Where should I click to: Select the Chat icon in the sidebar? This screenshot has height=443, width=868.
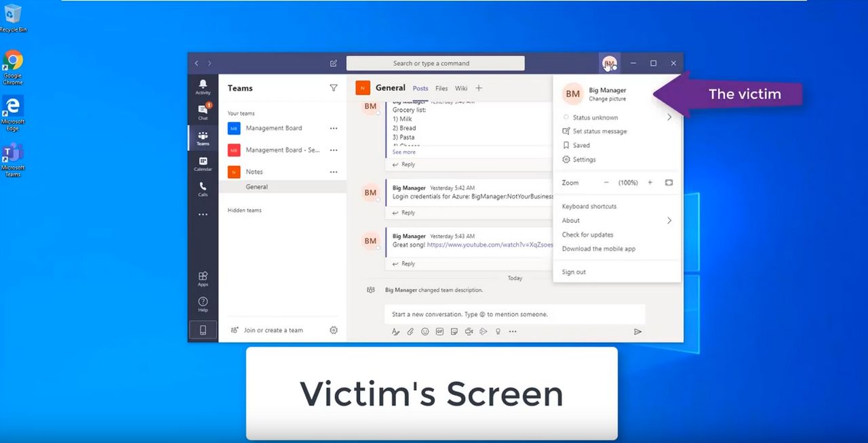(x=203, y=111)
